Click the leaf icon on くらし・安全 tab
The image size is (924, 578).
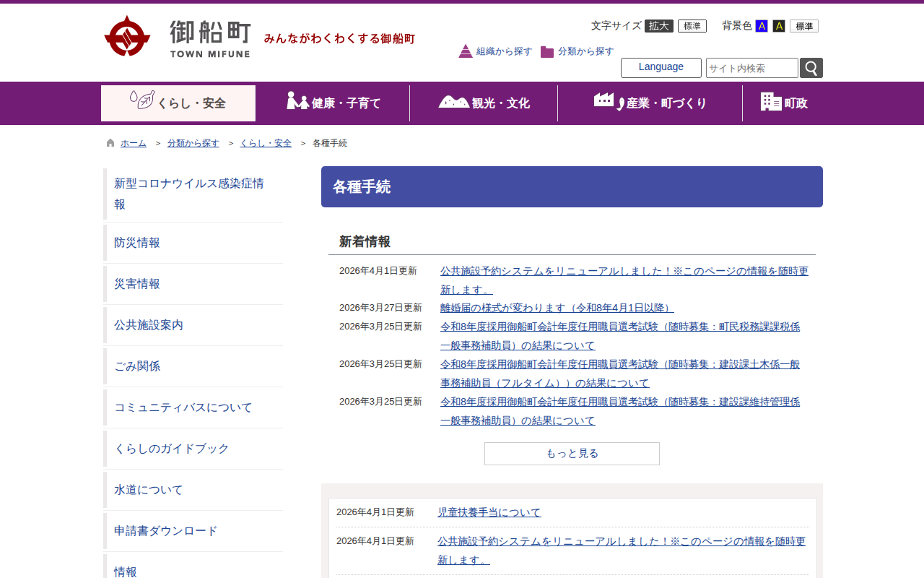tap(141, 100)
